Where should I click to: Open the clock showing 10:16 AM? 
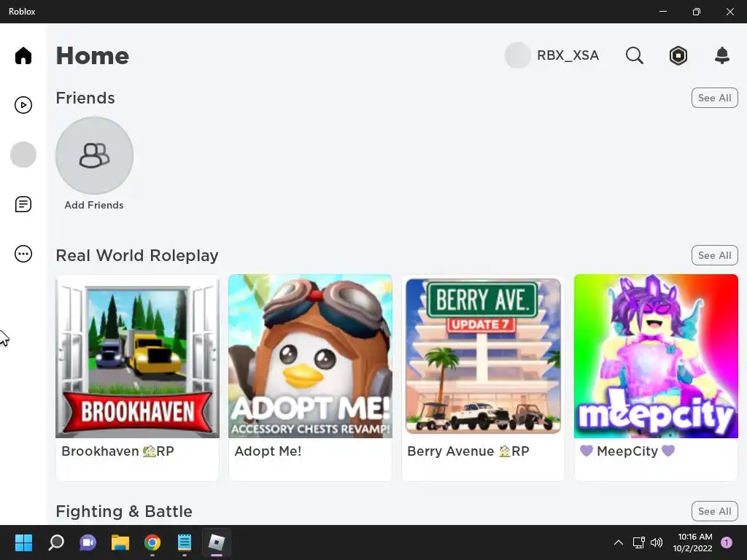pos(693,542)
